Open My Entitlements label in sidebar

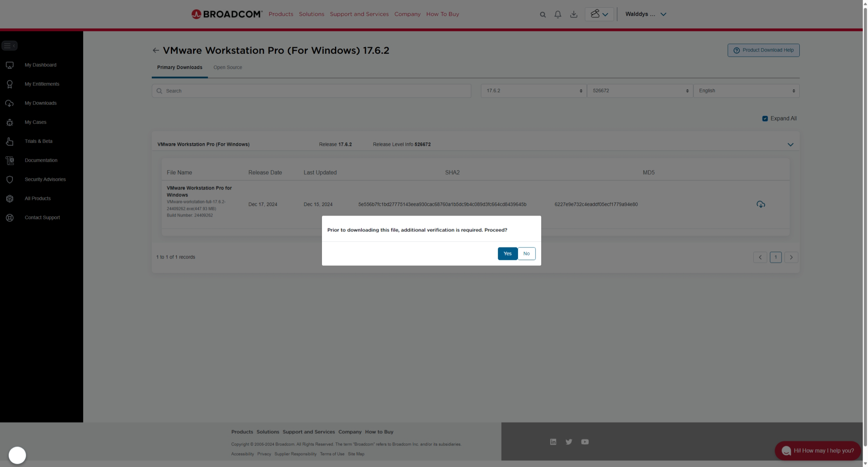42,84
